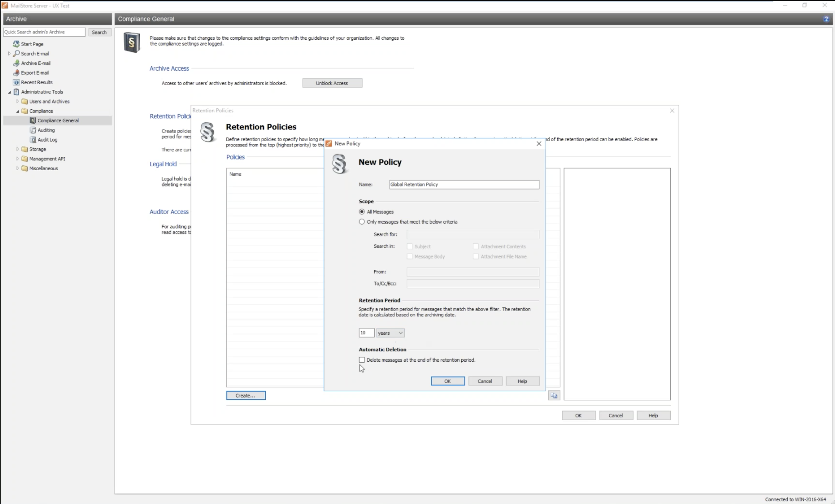Click Help in the Retention Policies window
Screen dimensions: 835x504
pos(653,415)
